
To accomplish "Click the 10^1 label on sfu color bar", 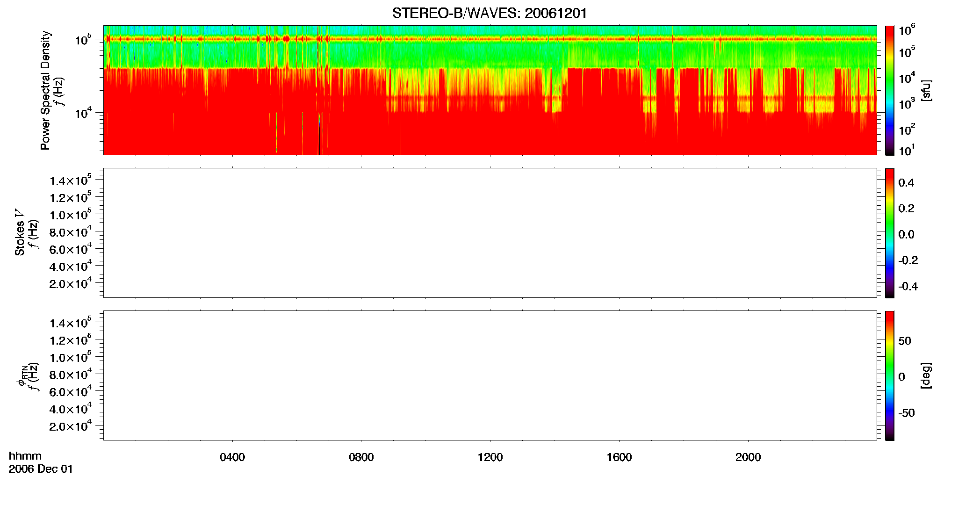I will point(907,151).
